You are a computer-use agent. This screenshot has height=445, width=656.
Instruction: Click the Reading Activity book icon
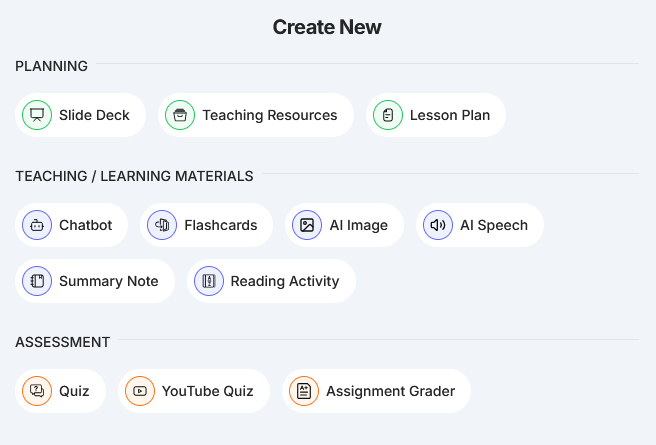pos(209,281)
